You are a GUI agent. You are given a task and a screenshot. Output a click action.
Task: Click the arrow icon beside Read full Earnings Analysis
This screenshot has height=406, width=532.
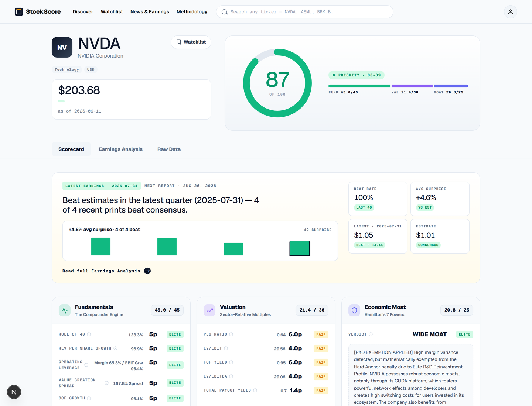(147, 271)
